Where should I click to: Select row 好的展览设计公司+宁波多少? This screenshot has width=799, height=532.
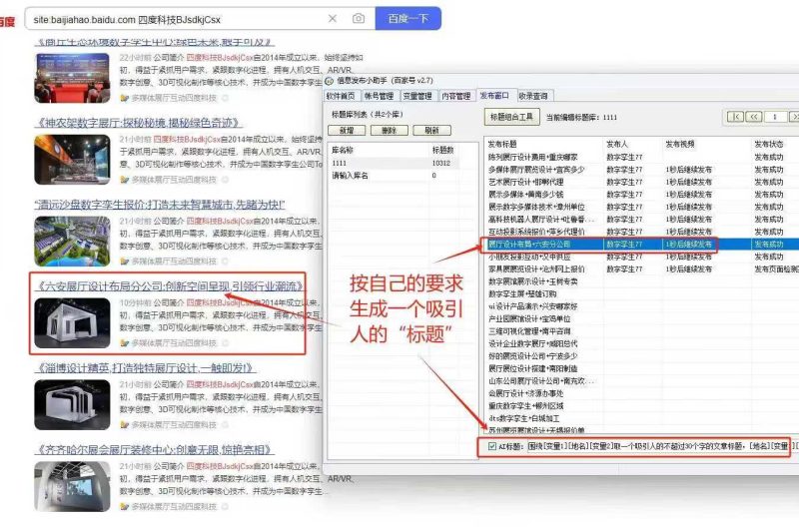(x=642, y=356)
